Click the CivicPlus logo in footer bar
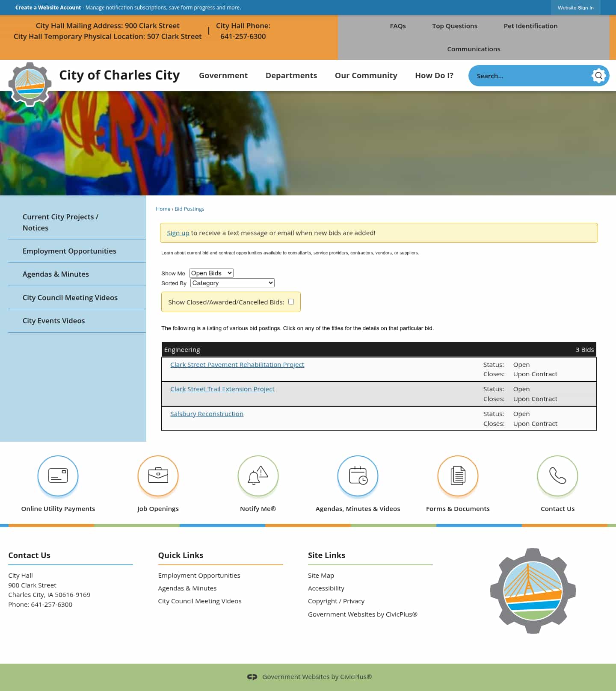Image resolution: width=616 pixels, height=691 pixels. (x=252, y=677)
